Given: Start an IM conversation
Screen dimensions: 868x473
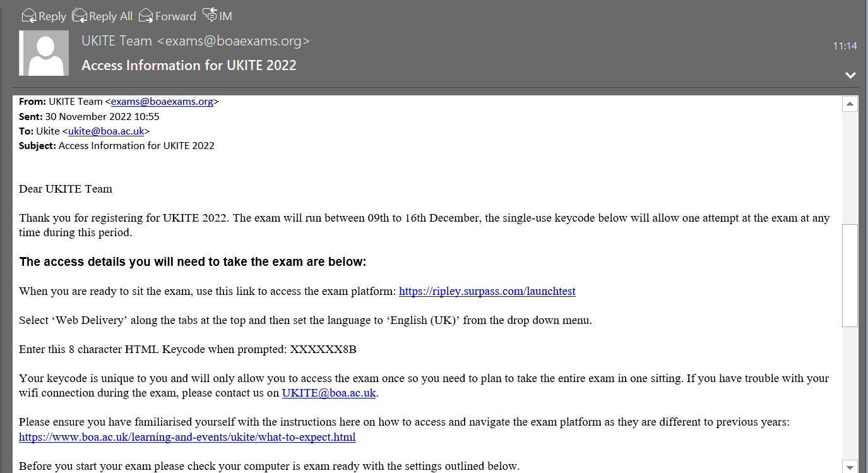Looking at the screenshot, I should pos(218,16).
